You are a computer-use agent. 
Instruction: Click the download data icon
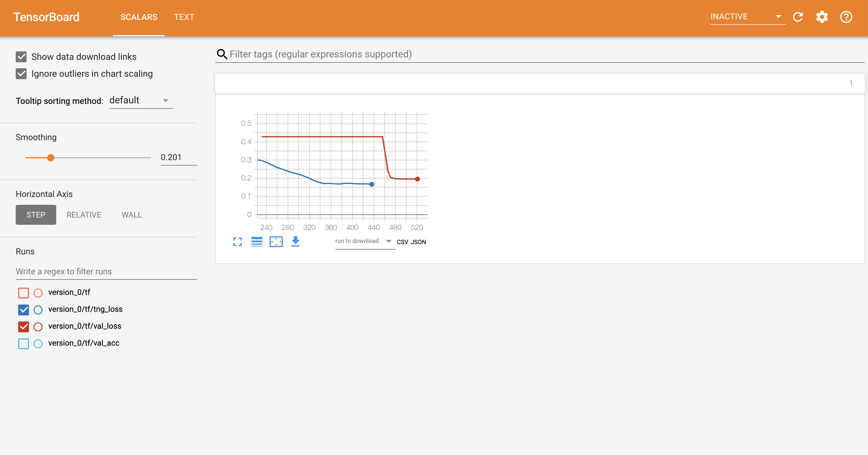[294, 241]
